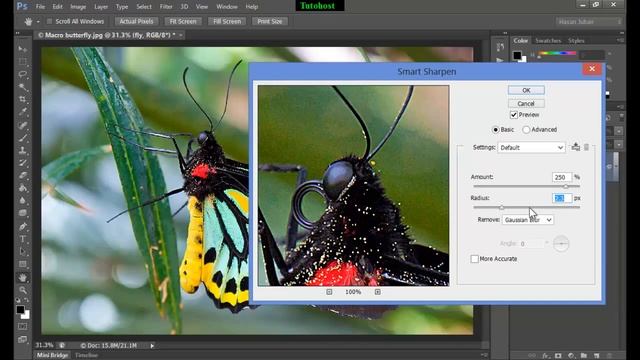Select the History Brush tool
Image resolution: width=640 pixels, height=360 pixels.
22,163
